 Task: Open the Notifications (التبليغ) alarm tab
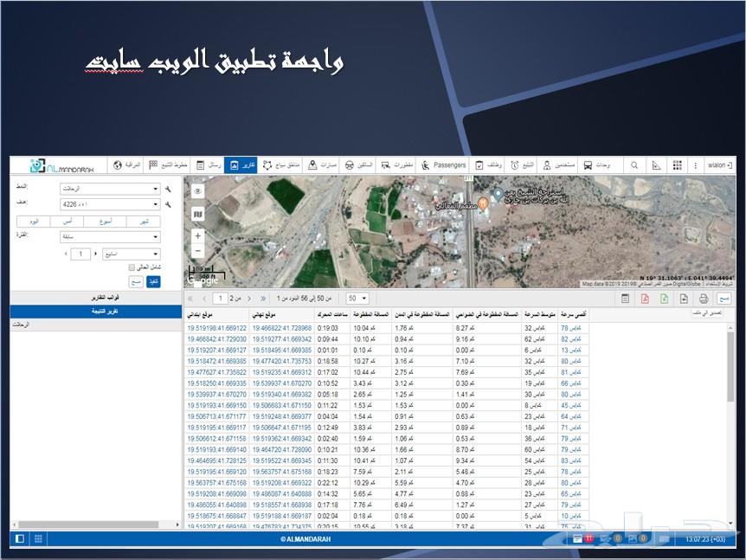[x=522, y=165]
